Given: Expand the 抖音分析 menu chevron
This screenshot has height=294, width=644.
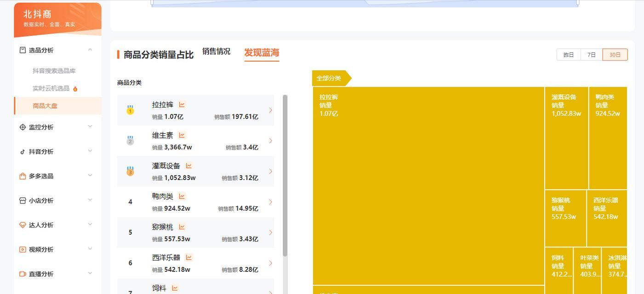Looking at the screenshot, I should [90, 151].
